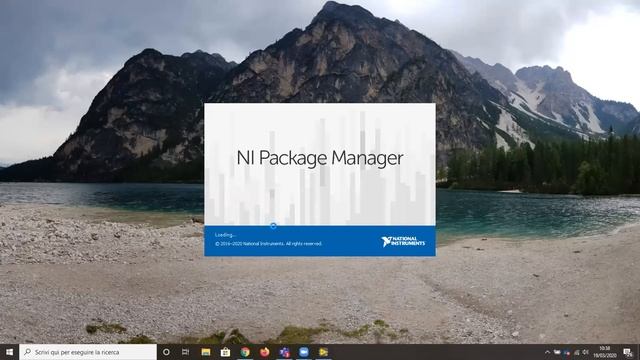Open the volume control in the system tray
640x360 pixels.
point(585,352)
